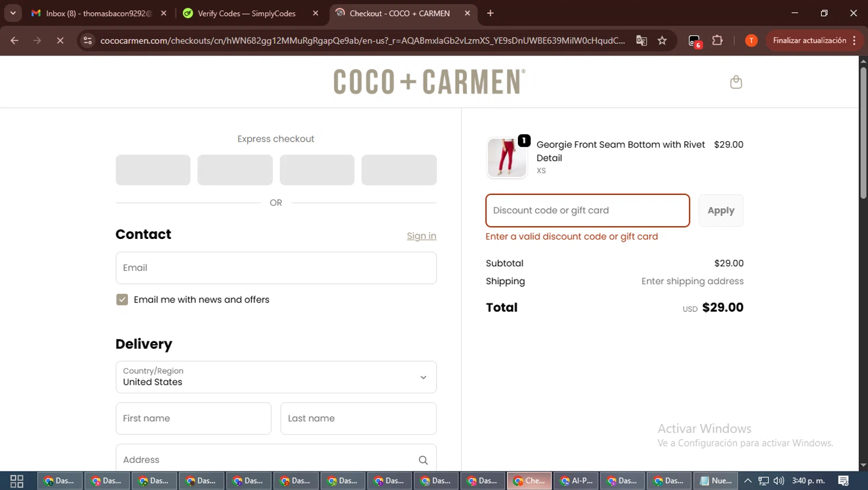View site information icon in address bar
The image size is (868, 490).
[x=87, y=40]
